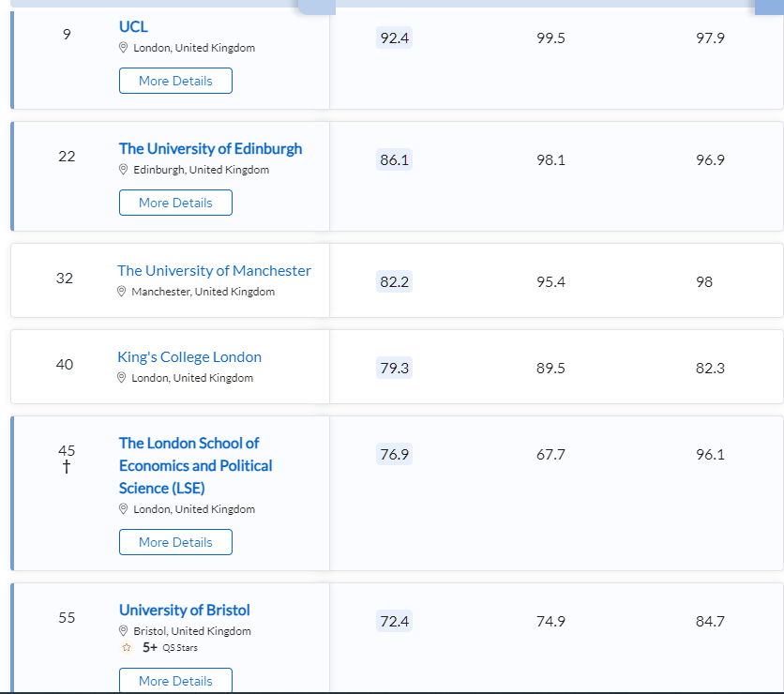Open the UCL university page link
This screenshot has height=694, width=784.
pyautogui.click(x=133, y=26)
